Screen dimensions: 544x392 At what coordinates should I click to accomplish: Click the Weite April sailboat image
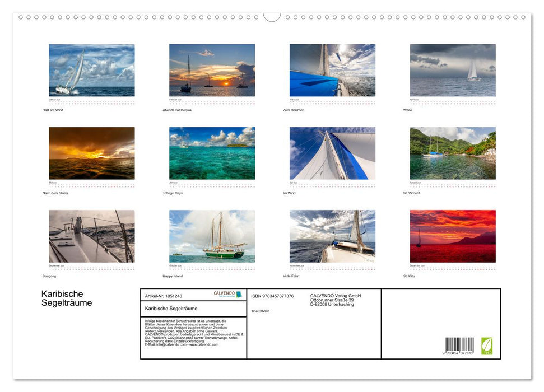(x=453, y=69)
